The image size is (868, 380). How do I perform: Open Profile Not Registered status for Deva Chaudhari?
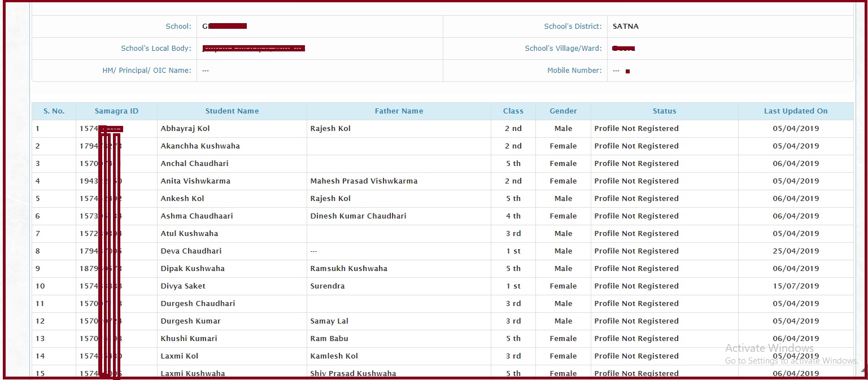click(635, 251)
